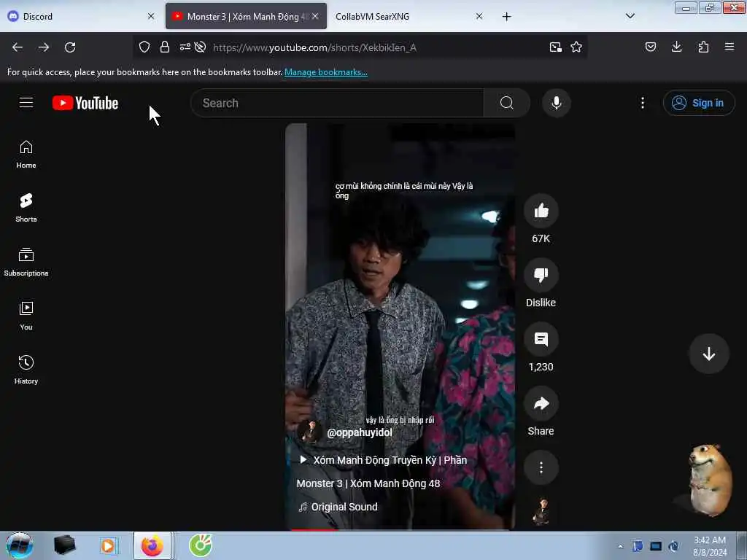The width and height of the screenshot is (747, 560).
Task: Open Home in sidebar
Action: coord(26,155)
